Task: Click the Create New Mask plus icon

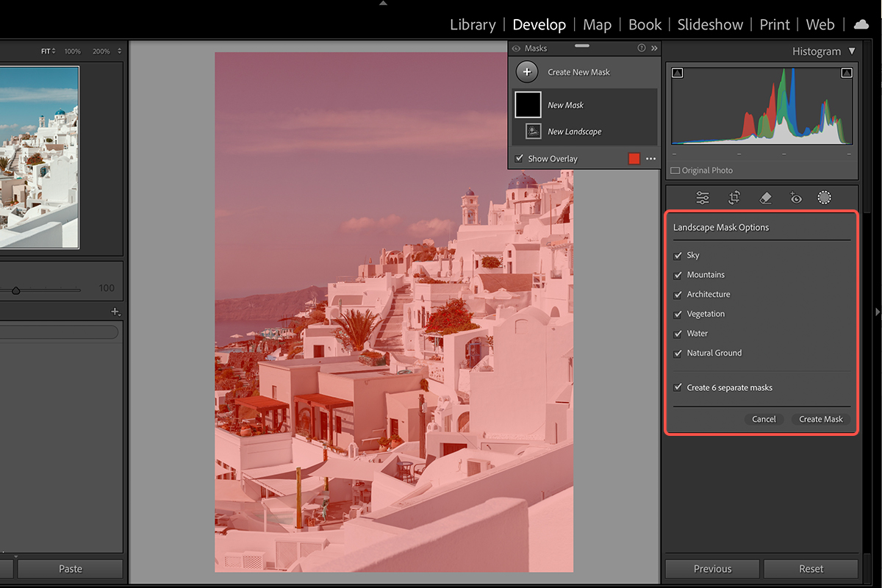Action: tap(527, 72)
